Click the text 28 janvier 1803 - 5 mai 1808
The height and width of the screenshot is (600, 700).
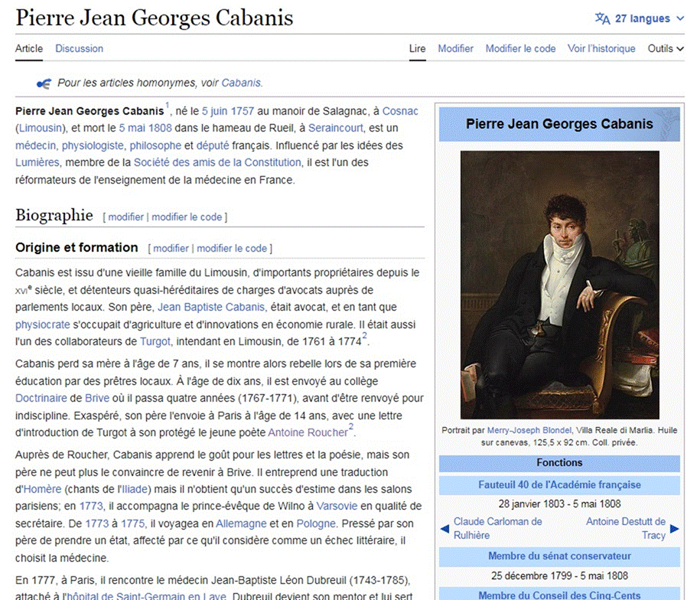point(559,504)
